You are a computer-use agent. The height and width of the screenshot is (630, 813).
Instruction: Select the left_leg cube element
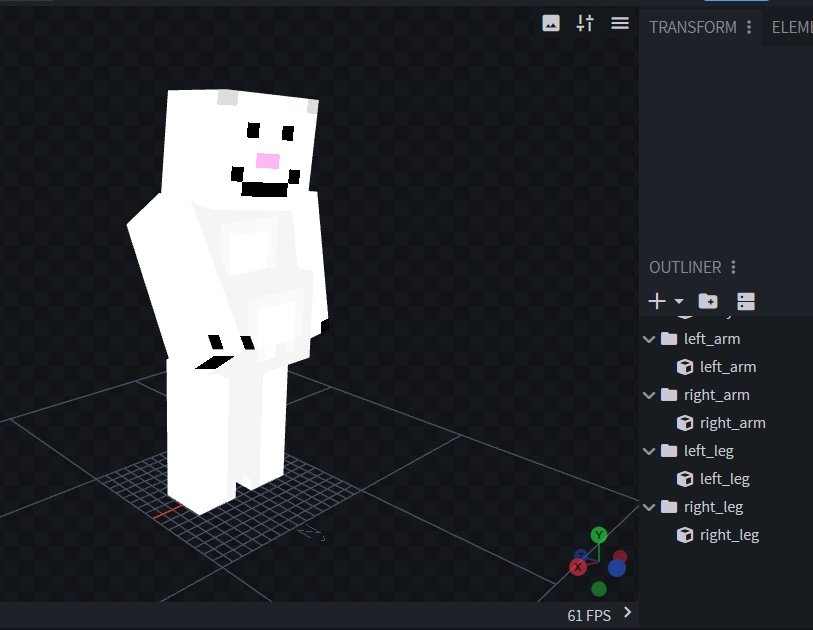[x=726, y=479]
